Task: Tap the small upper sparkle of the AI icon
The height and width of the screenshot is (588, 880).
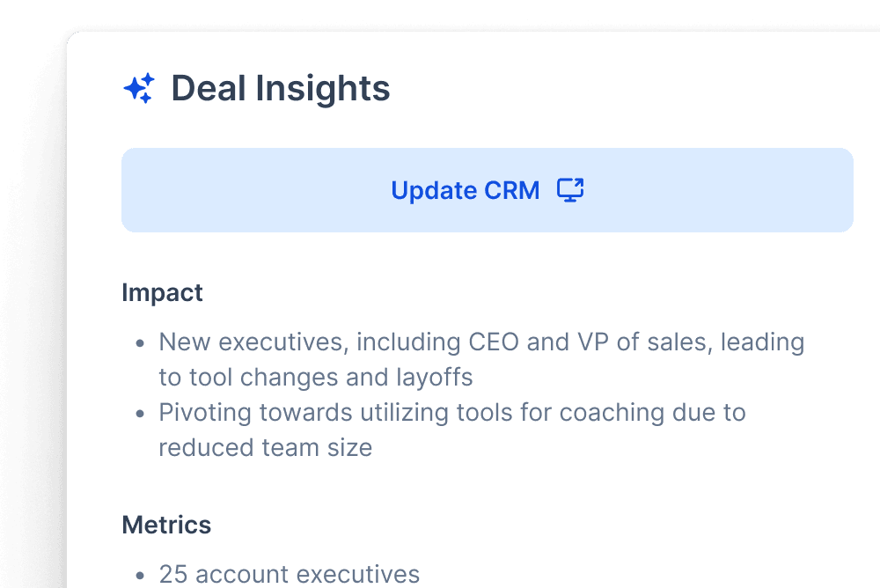Action: click(x=147, y=79)
